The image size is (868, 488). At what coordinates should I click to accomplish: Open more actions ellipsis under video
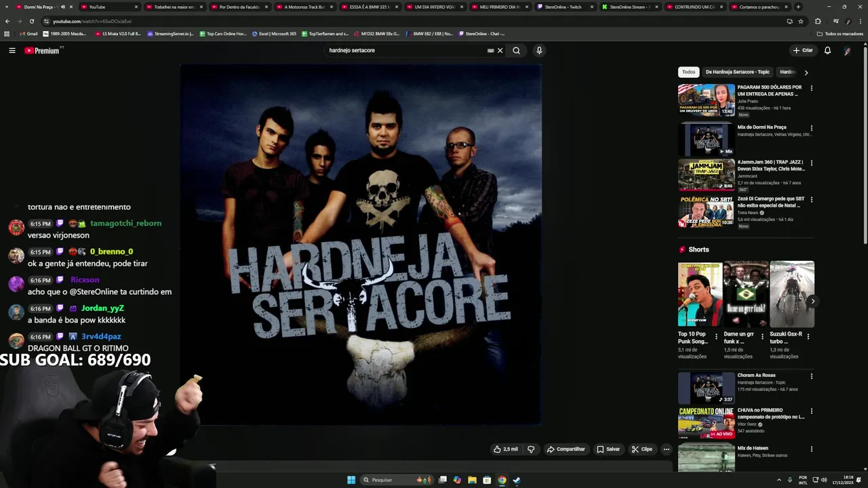click(x=667, y=449)
